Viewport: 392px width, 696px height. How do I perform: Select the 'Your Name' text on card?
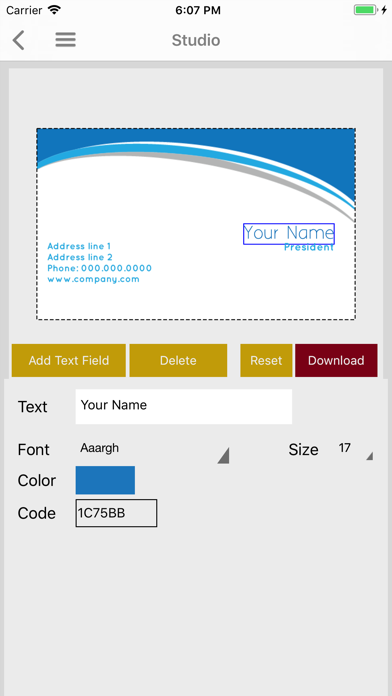point(289,233)
